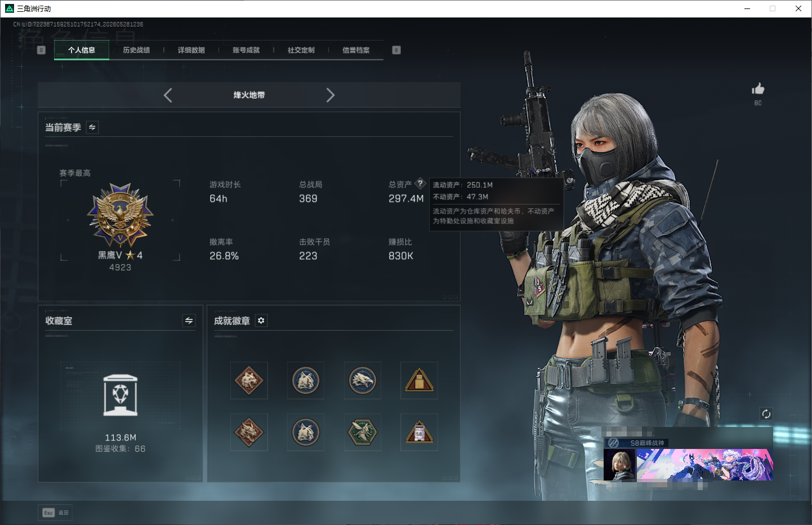Click the thumbs-up like icon
The width and height of the screenshot is (812, 525).
[x=758, y=89]
